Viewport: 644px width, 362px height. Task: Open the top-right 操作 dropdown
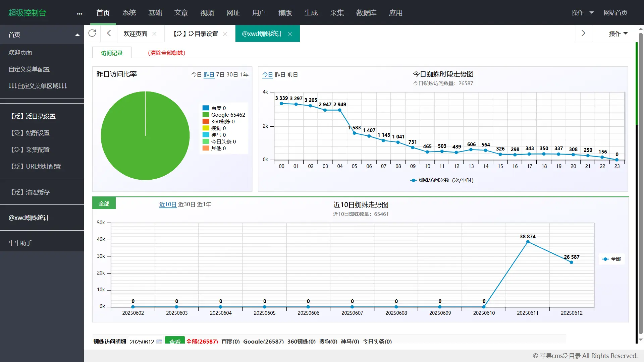(x=583, y=13)
